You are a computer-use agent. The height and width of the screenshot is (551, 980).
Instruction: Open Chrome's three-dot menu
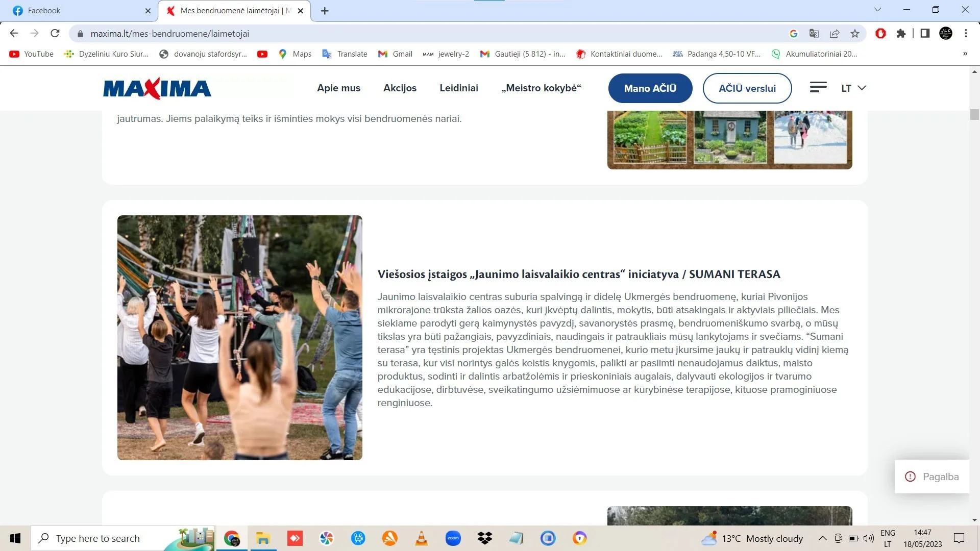pos(966,34)
